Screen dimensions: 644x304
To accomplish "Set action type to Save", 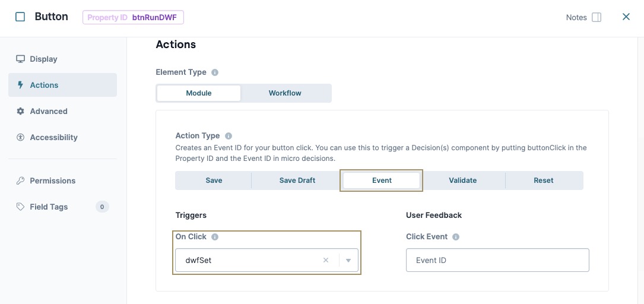I will (x=214, y=180).
